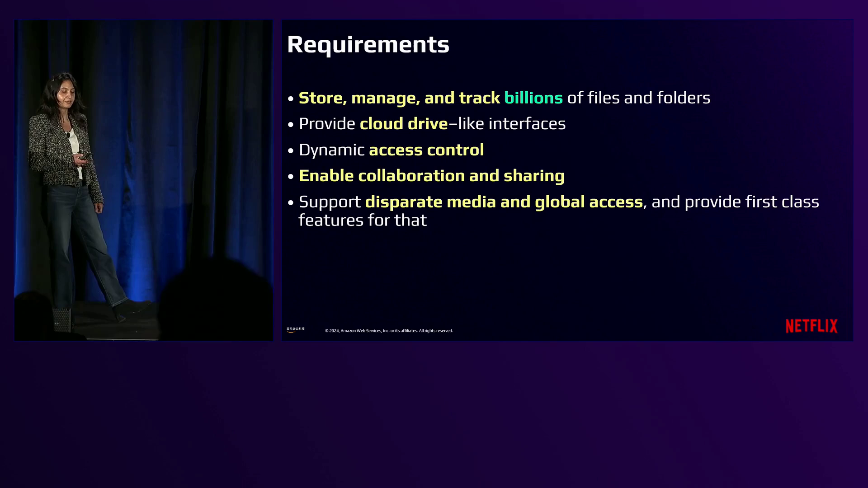Click the words of files and folders

coord(638,98)
